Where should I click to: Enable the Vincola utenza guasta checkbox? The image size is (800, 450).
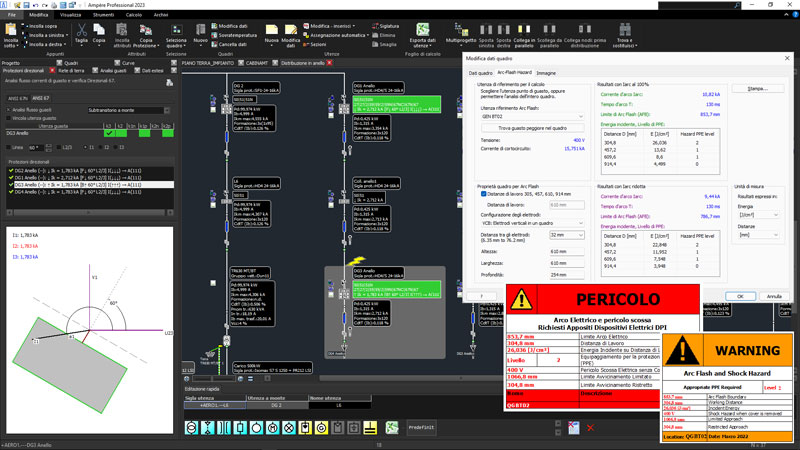(8, 118)
